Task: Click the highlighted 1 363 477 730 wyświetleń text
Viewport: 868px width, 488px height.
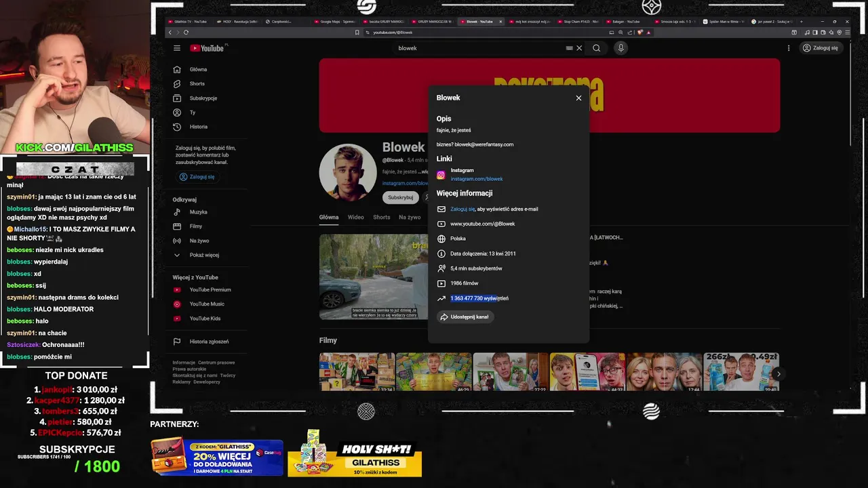Action: [x=479, y=298]
